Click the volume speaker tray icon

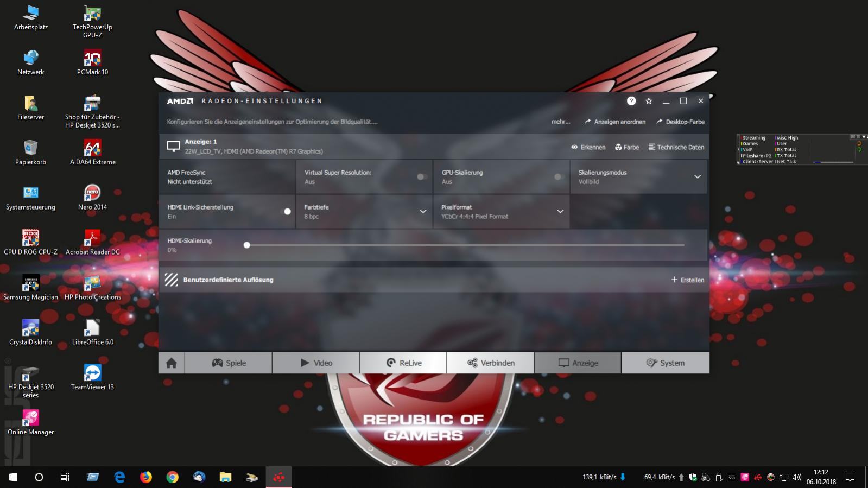(797, 477)
